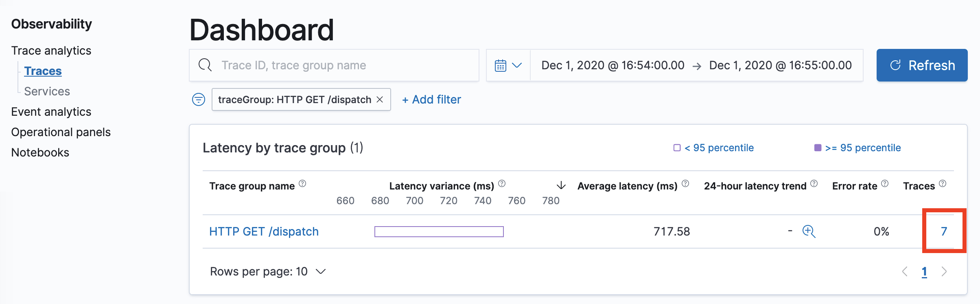Click help icon next to Trace group name
The width and height of the screenshot is (980, 304).
(x=302, y=183)
